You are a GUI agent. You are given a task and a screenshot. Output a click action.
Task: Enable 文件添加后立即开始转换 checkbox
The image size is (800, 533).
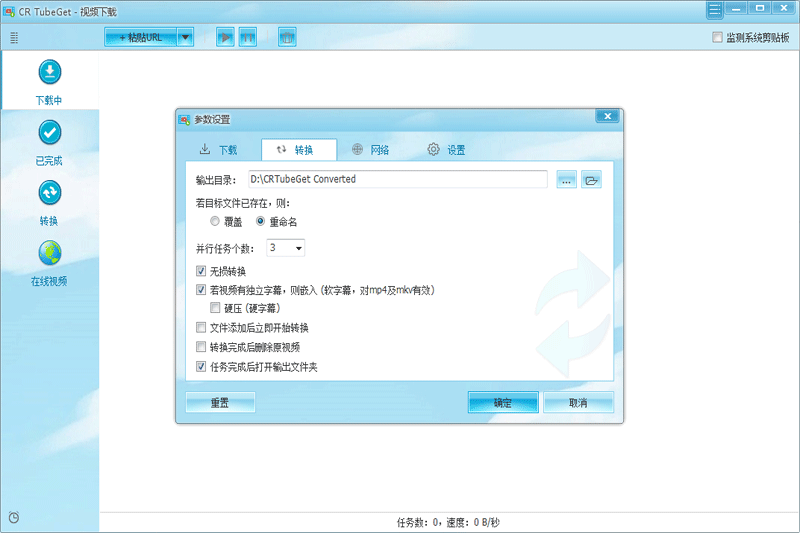tap(201, 327)
